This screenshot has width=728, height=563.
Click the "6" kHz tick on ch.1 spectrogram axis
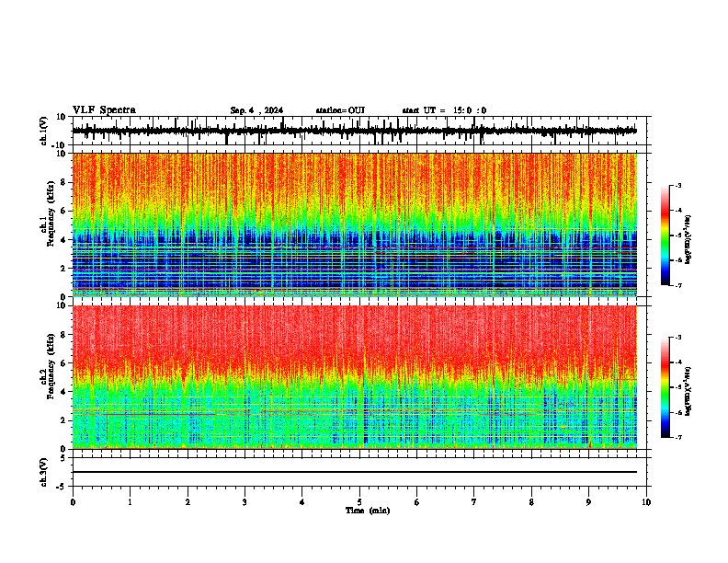coord(64,212)
